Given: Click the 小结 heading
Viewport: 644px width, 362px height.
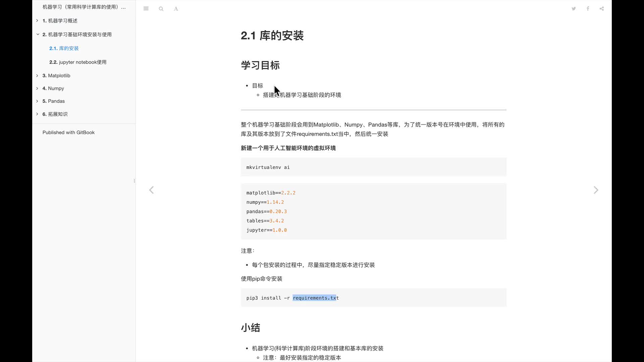Looking at the screenshot, I should click(251, 327).
